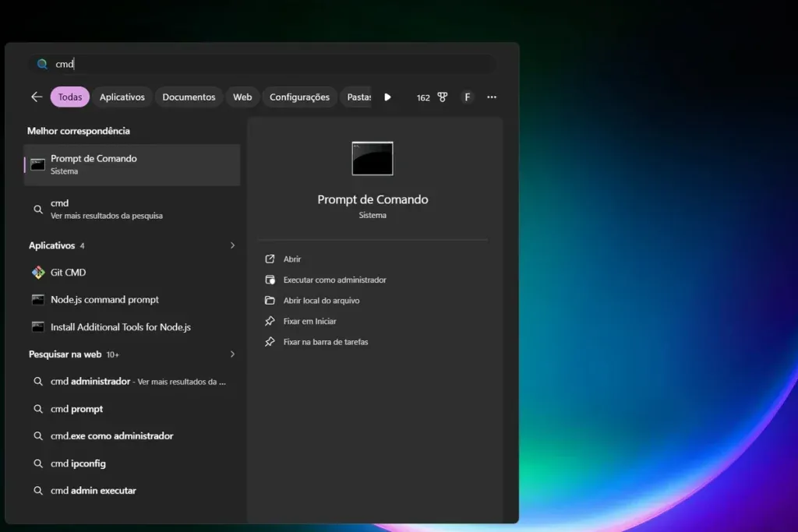This screenshot has height=532, width=798.
Task: Open the three-dots more options menu
Action: tap(492, 97)
